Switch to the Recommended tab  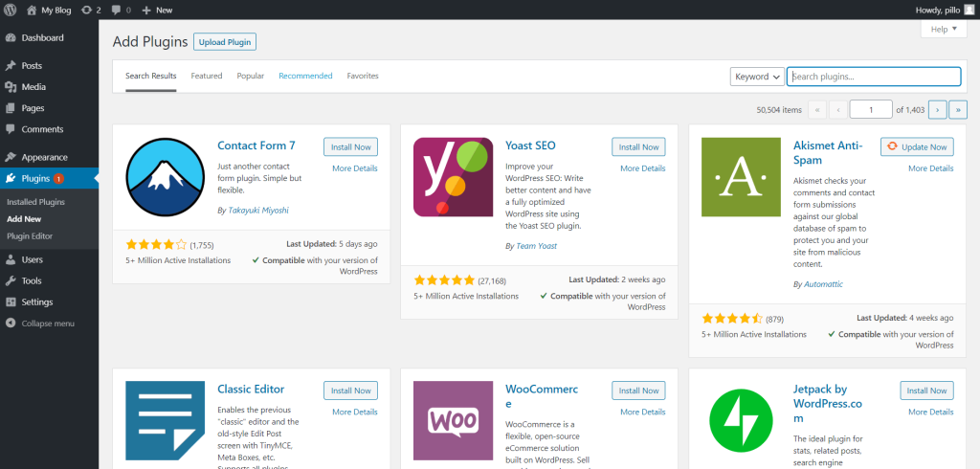coord(305,76)
